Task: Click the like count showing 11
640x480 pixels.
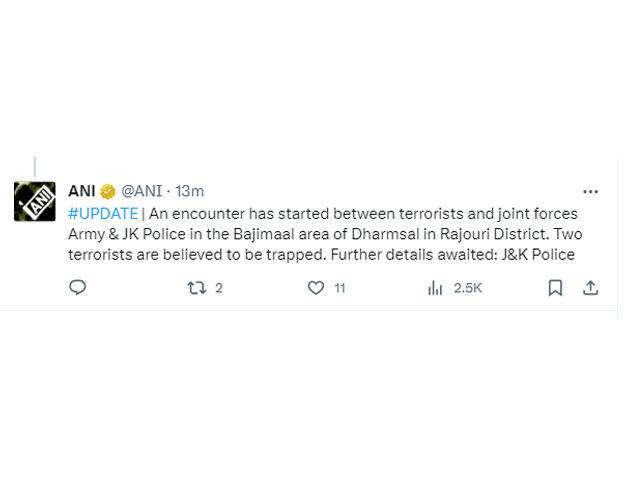Action: pyautogui.click(x=340, y=288)
